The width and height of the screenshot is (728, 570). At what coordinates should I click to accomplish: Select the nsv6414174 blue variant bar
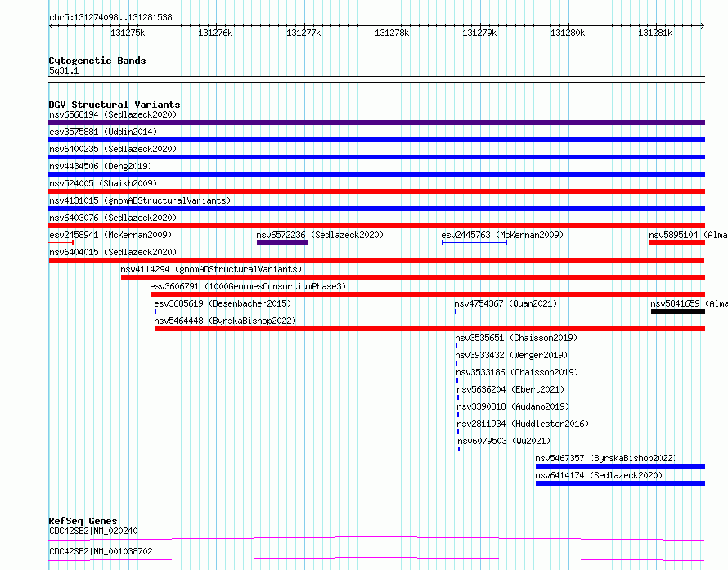620,483
